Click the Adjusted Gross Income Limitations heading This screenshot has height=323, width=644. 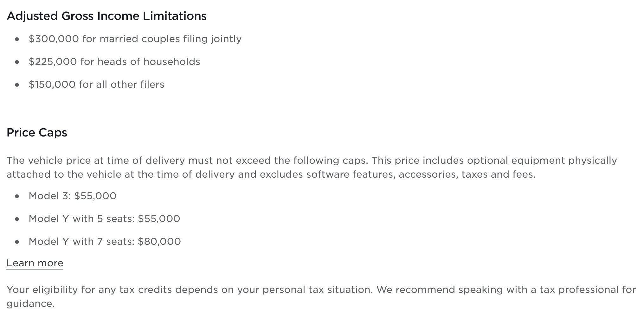point(106,16)
